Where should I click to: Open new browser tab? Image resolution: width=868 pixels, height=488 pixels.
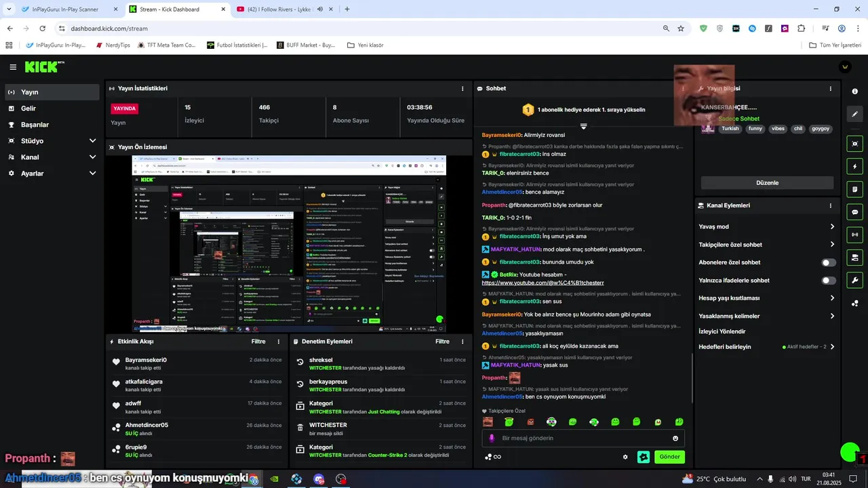[347, 9]
